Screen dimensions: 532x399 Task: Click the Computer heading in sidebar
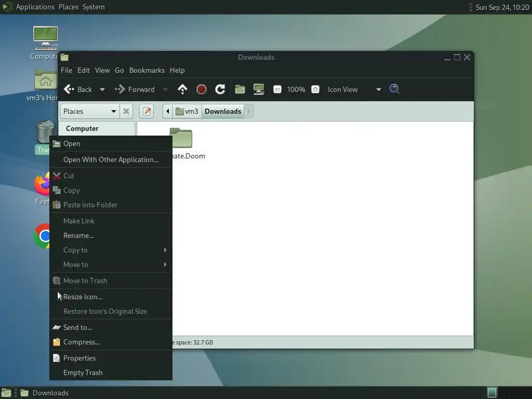point(82,129)
